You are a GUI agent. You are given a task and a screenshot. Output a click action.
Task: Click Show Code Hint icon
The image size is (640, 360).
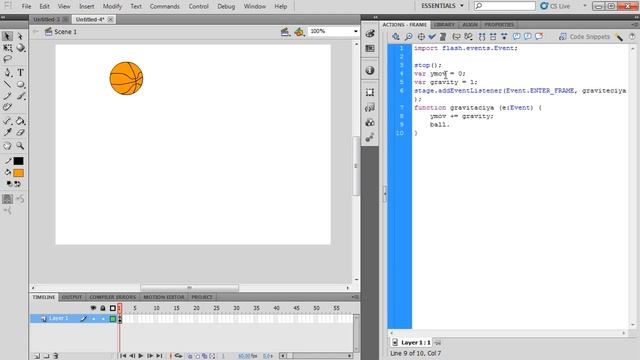coord(456,37)
